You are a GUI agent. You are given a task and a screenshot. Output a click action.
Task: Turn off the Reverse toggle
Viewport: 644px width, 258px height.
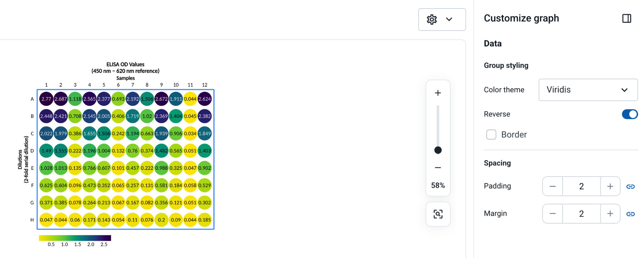[x=630, y=114]
